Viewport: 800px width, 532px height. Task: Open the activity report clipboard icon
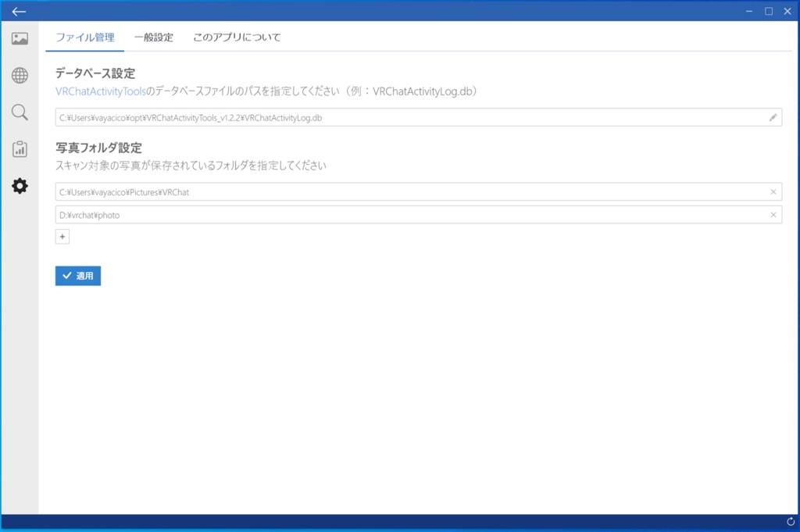click(19, 148)
